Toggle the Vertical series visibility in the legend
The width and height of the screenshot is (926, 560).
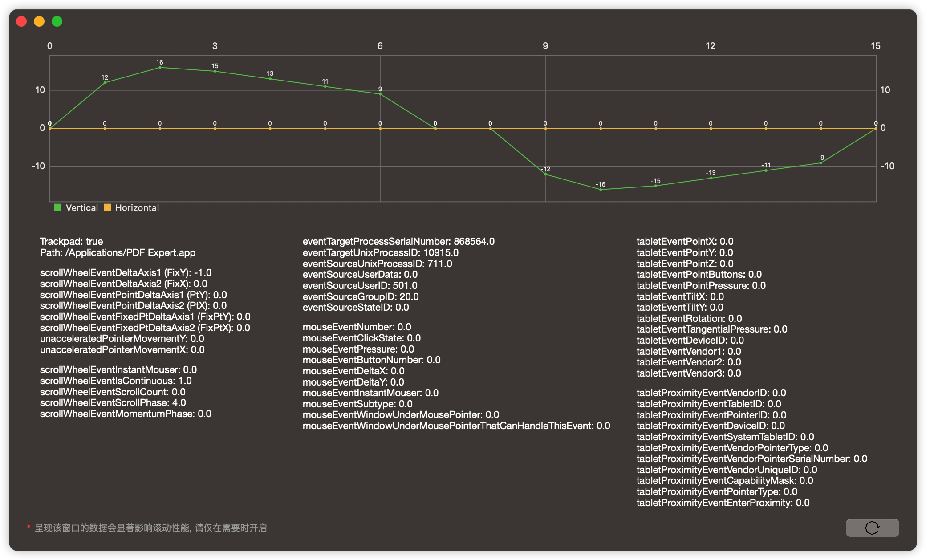click(x=81, y=207)
